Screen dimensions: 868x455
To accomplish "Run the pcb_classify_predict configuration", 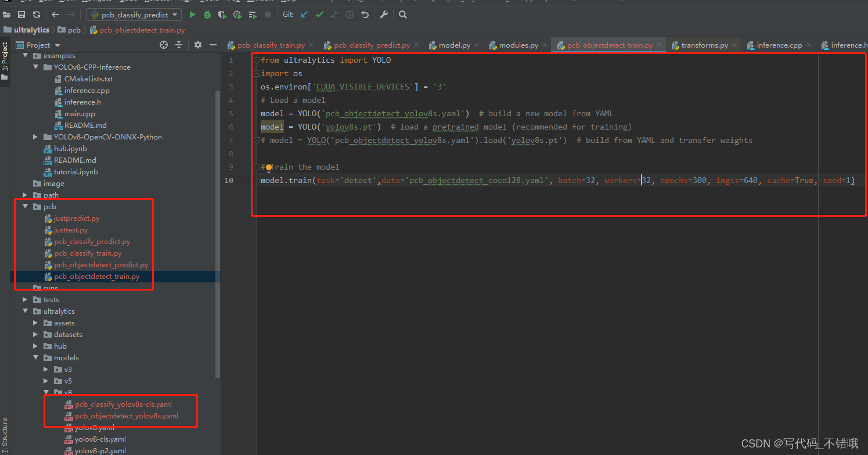I will [192, 15].
